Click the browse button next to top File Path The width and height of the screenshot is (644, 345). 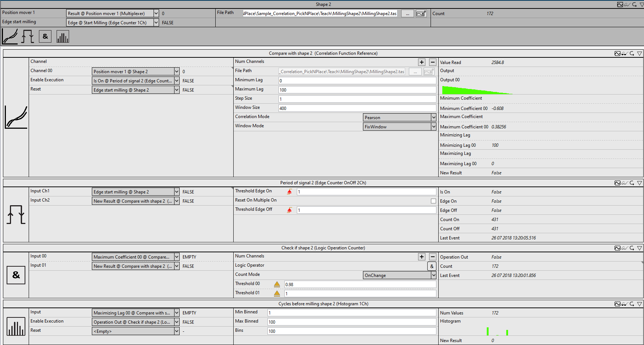tap(407, 14)
